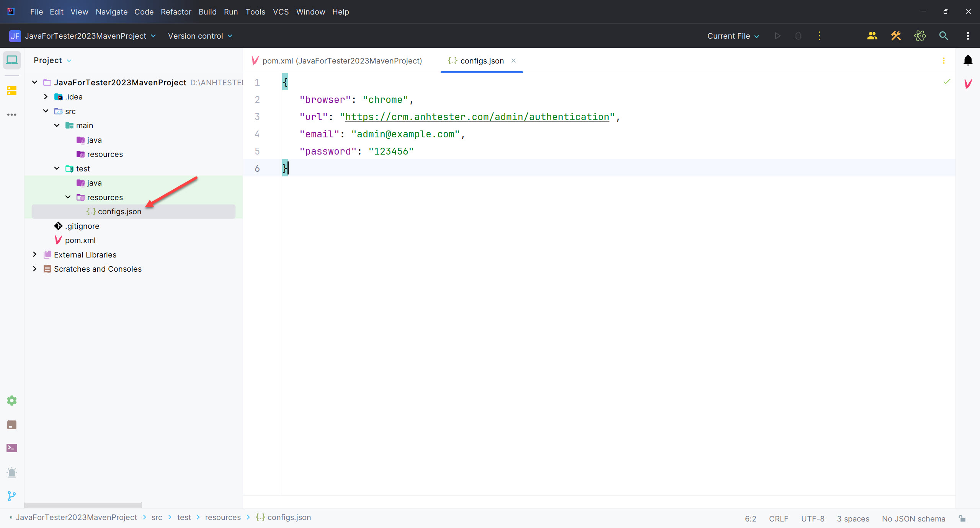
Task: Open the Build tool window icon
Action: 12,425
